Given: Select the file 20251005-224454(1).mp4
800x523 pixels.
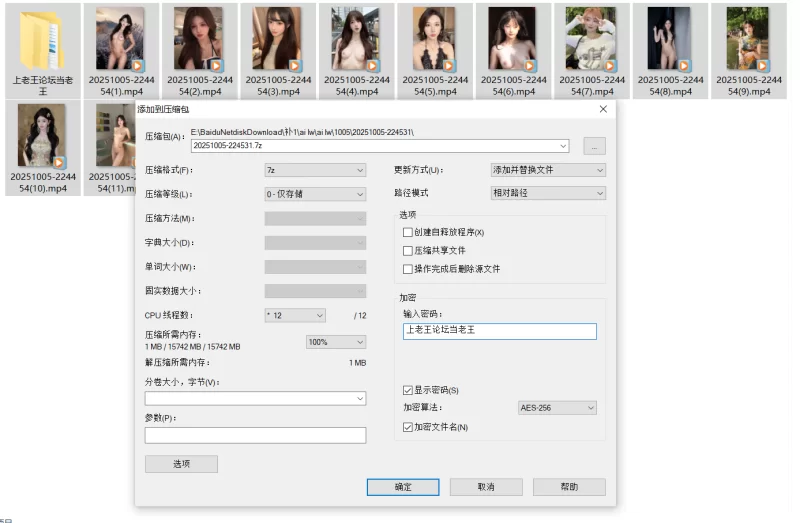Looking at the screenshot, I should [120, 40].
